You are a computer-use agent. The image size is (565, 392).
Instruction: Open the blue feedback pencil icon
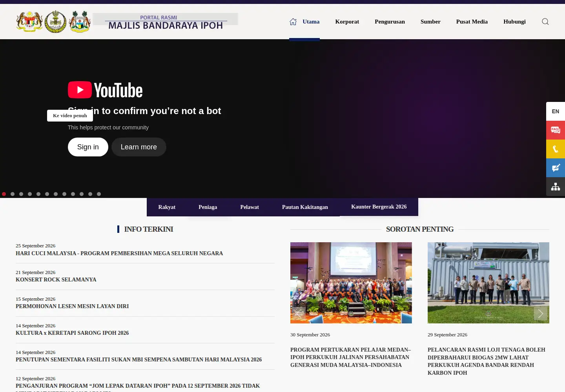point(556,168)
